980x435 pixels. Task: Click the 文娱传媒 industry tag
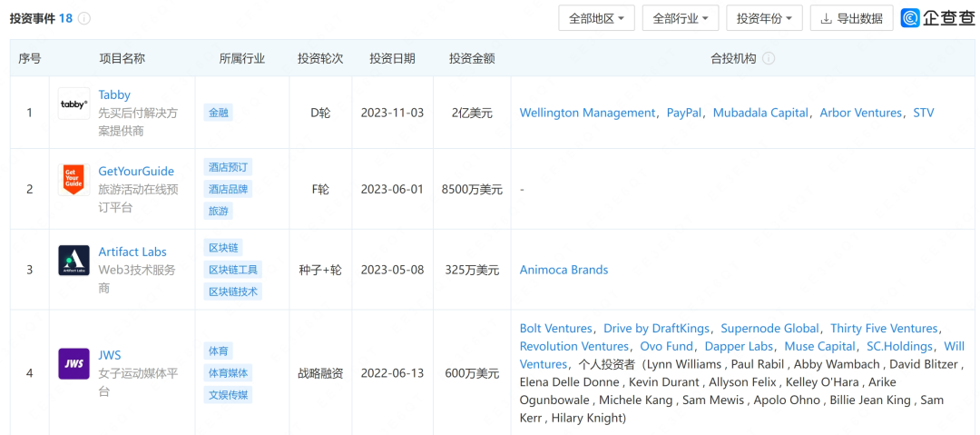coord(228,395)
